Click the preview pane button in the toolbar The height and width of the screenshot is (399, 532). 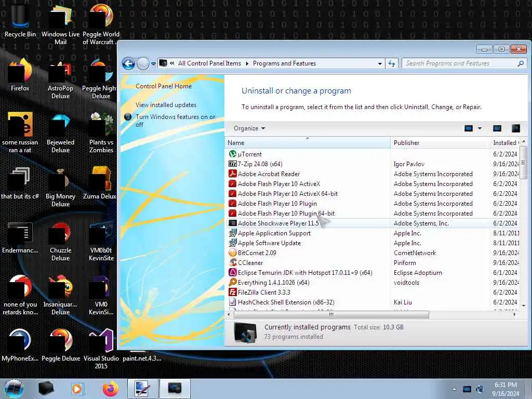pyautogui.click(x=497, y=128)
